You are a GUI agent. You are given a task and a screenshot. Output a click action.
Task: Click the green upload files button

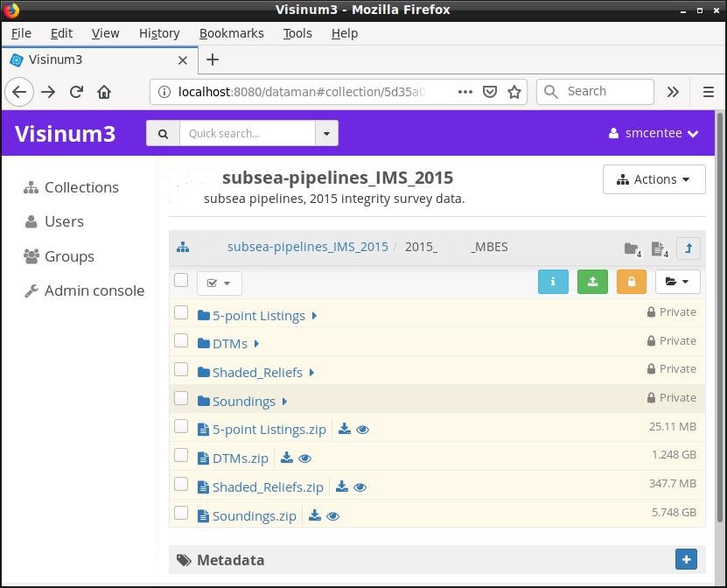tap(592, 282)
